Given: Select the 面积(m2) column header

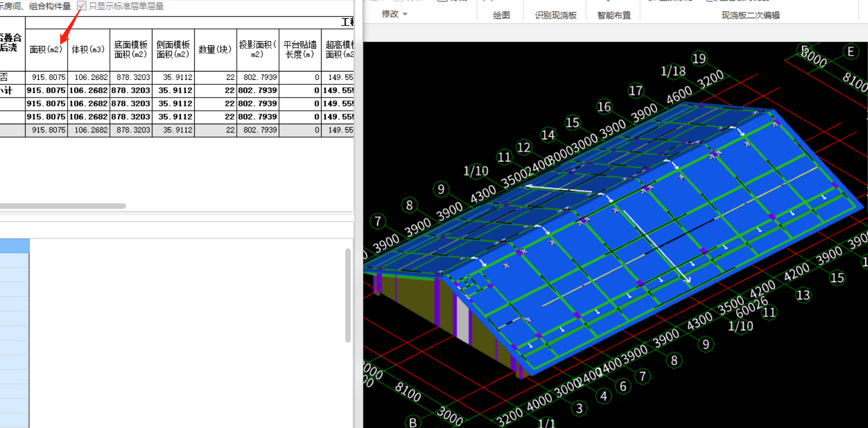Looking at the screenshot, I should tap(47, 49).
